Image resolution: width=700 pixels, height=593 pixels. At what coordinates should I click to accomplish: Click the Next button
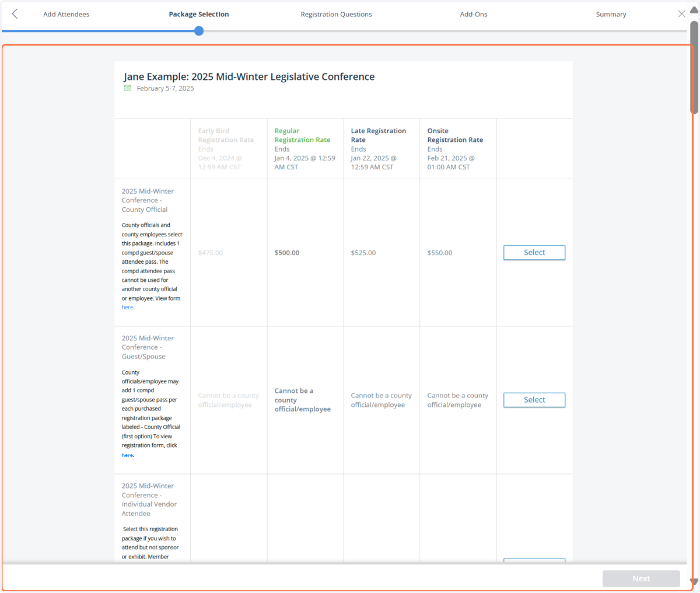(x=641, y=578)
